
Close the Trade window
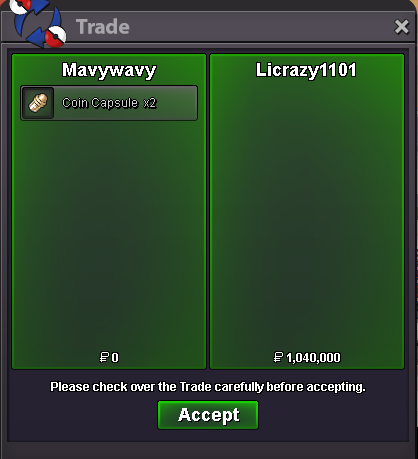point(402,27)
